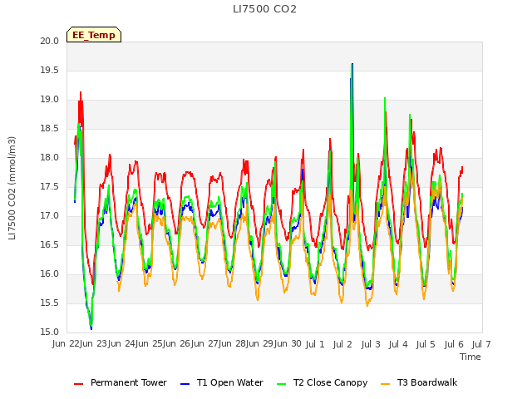Click the green T2 Close Canopy legend swatch

tap(282, 384)
